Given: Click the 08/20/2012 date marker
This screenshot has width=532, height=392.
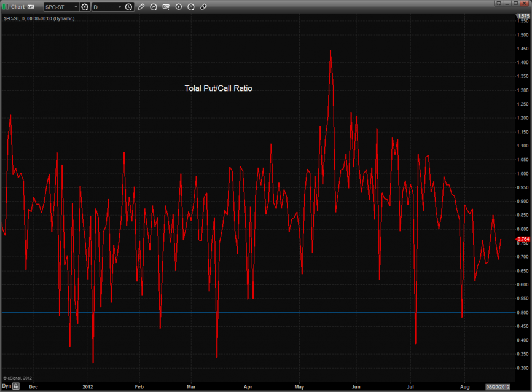Looking at the screenshot, I should 498,387.
